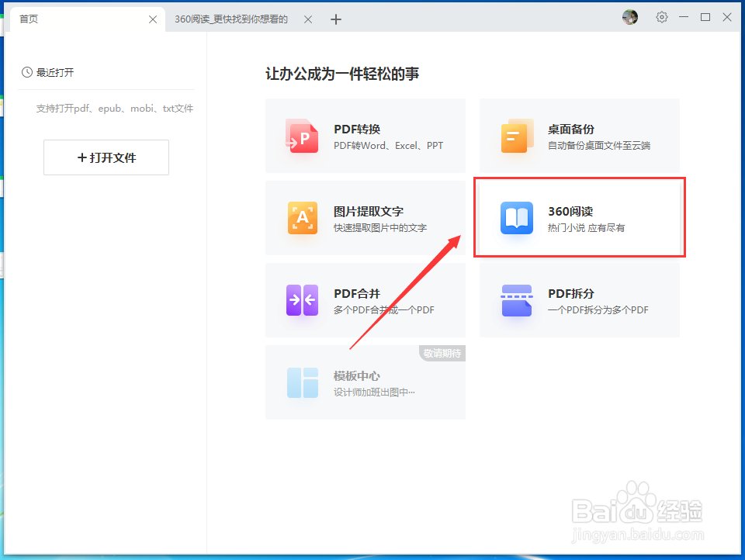
Task: Launch the PDF转Word、Excel、PPT feature card
Action: pyautogui.click(x=365, y=135)
